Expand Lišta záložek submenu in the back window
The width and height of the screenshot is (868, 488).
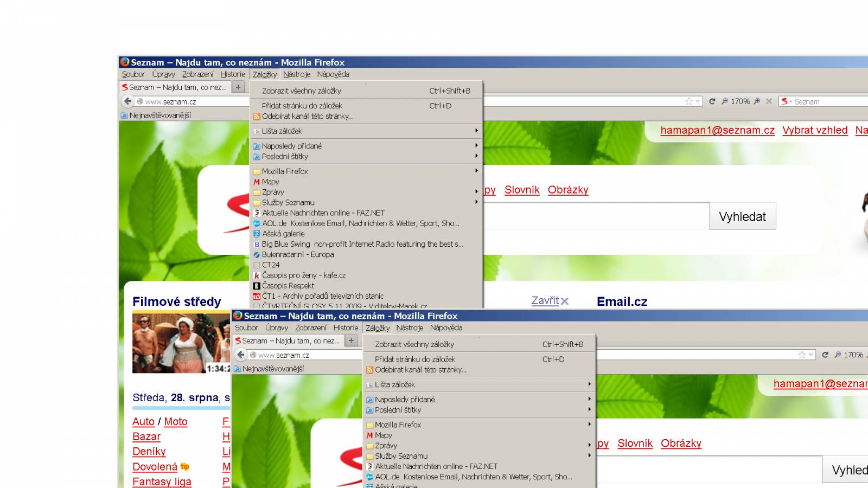pos(476,131)
